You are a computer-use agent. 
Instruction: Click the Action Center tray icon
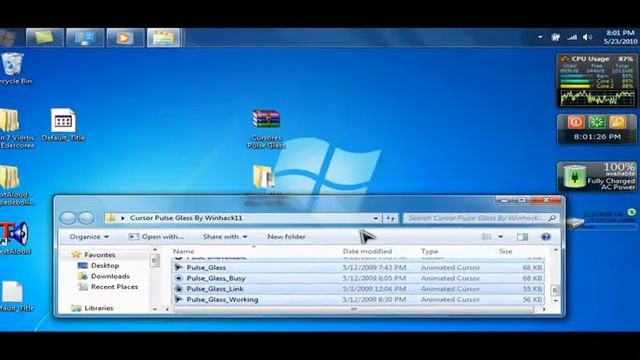click(x=556, y=37)
